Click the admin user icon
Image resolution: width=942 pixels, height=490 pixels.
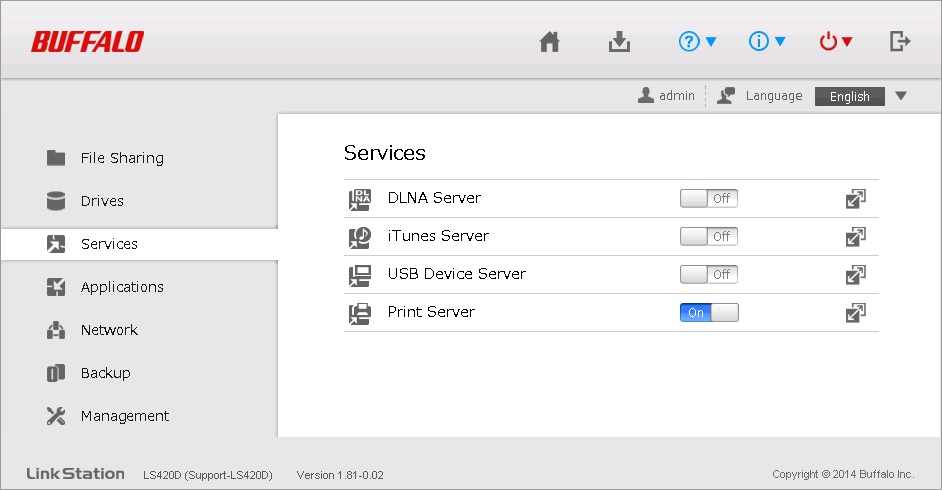click(x=646, y=96)
